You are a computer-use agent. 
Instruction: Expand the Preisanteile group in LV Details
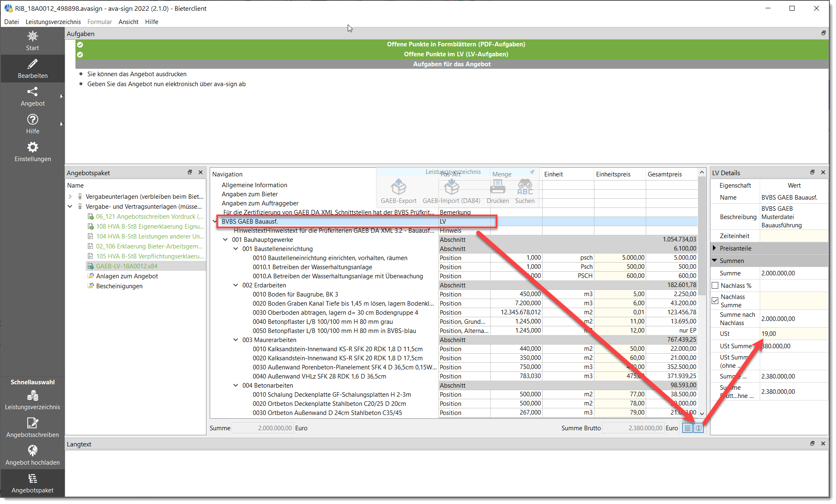[x=715, y=248]
